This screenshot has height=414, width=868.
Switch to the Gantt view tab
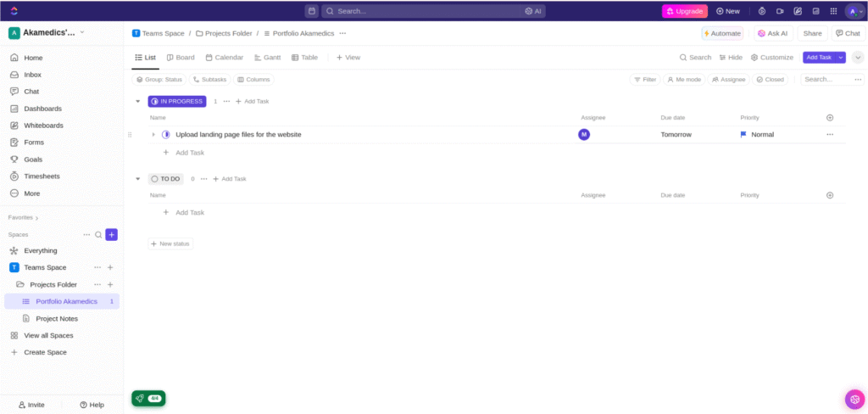267,58
